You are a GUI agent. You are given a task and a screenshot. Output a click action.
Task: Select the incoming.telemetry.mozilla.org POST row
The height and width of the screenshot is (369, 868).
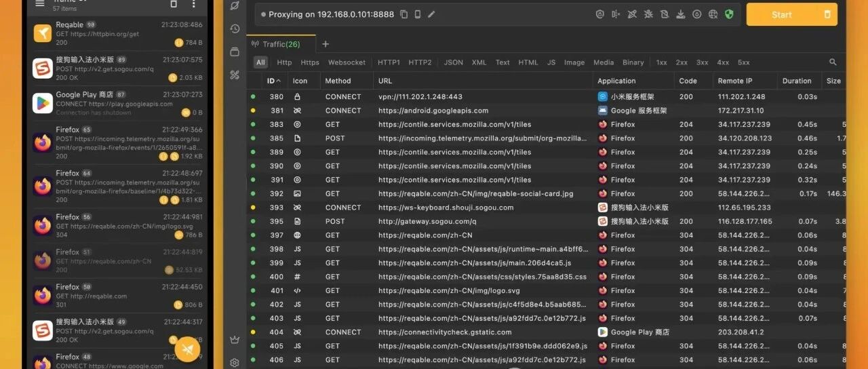click(546, 138)
